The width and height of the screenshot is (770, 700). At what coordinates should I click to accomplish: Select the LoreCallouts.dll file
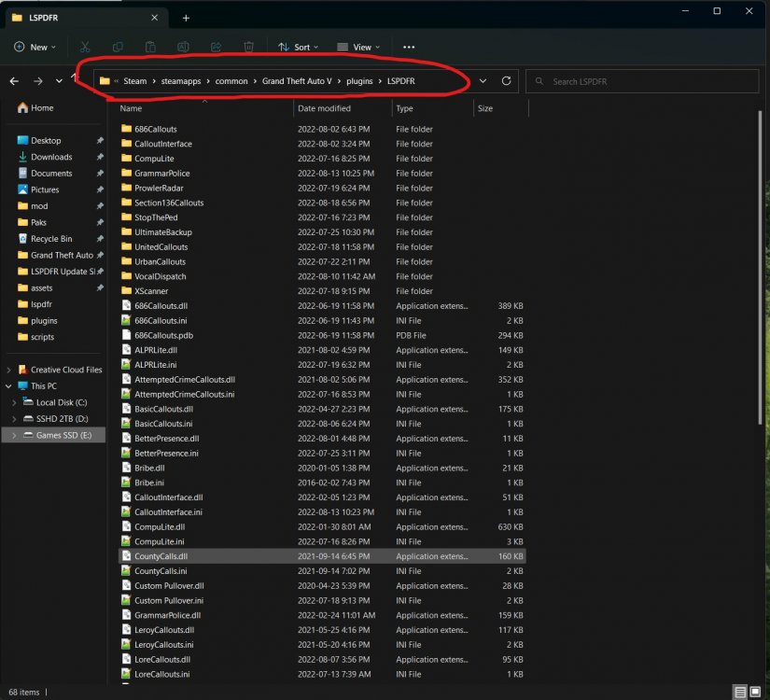pyautogui.click(x=322, y=659)
